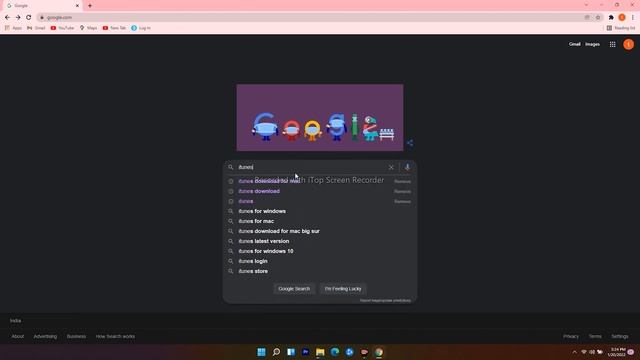Image resolution: width=640 pixels, height=360 pixels.
Task: Click Report inappropriate predictions link
Action: coord(385,300)
